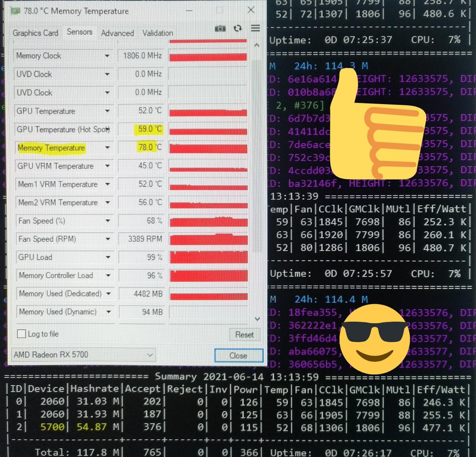Click 24h: 114.3 M text in terminal

[331, 66]
